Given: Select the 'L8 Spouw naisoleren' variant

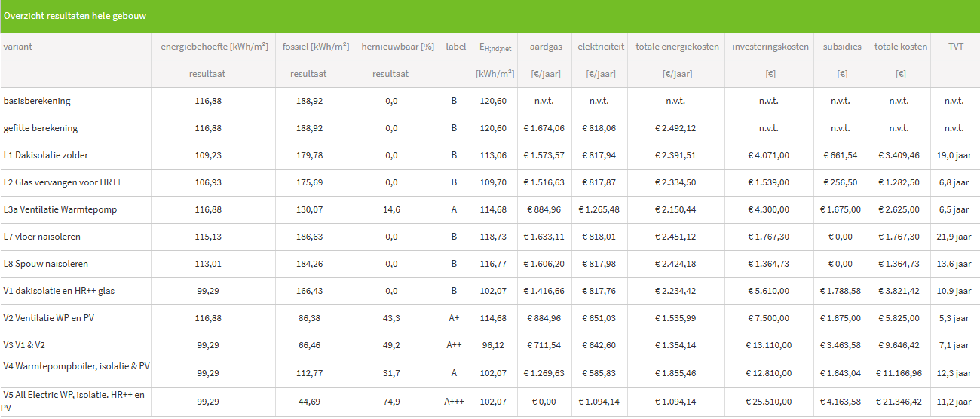Looking at the screenshot, I should click(x=45, y=264).
